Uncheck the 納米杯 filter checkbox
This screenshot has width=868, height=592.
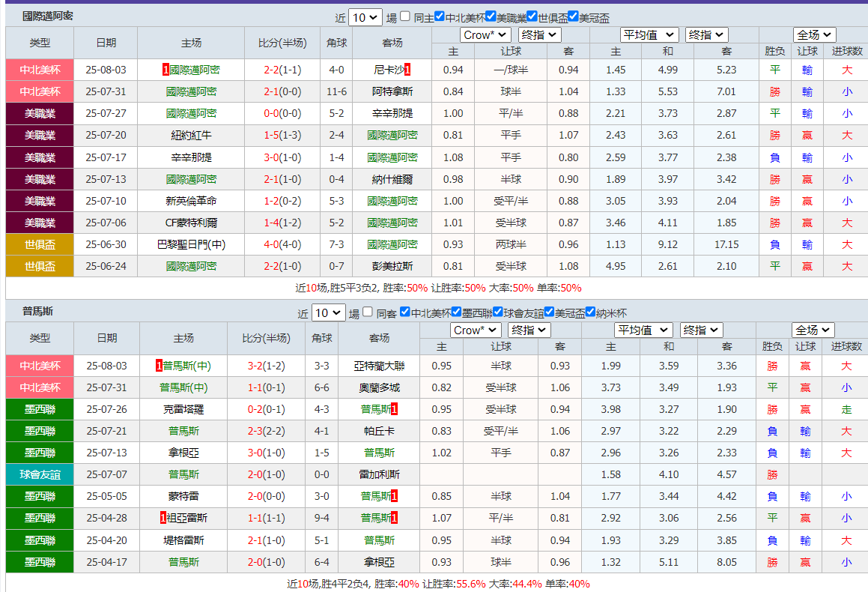click(589, 312)
